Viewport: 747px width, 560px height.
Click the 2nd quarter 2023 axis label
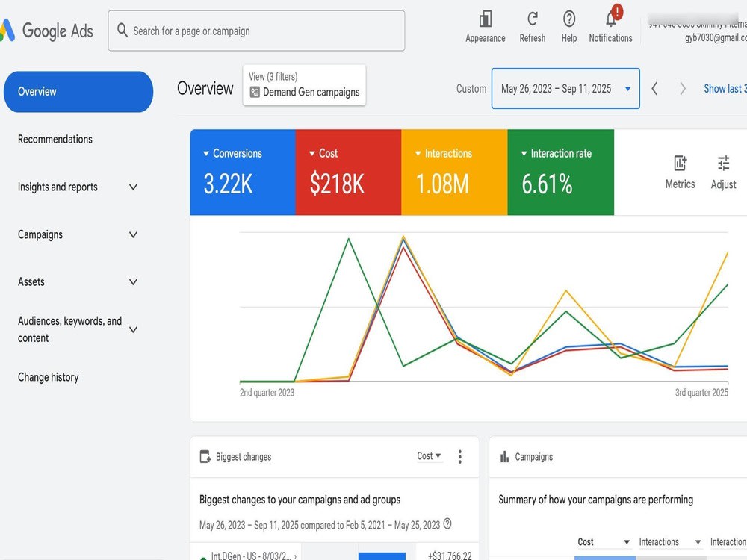click(267, 393)
